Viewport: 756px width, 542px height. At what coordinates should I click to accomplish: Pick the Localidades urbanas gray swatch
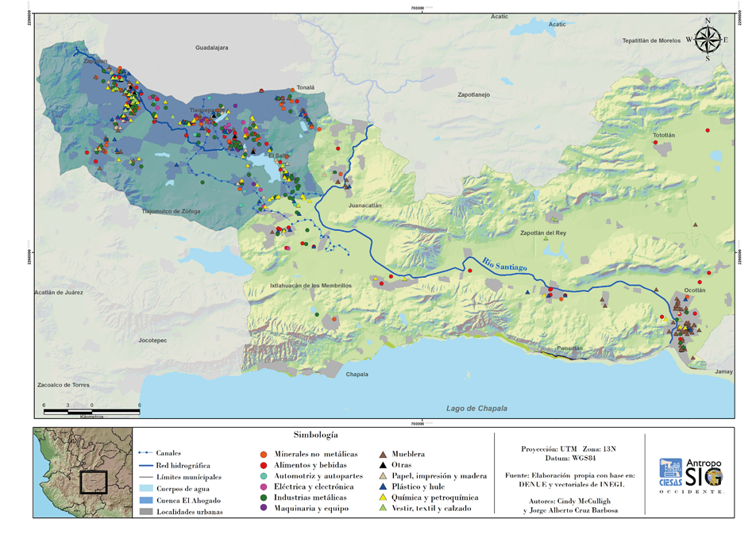[143, 512]
